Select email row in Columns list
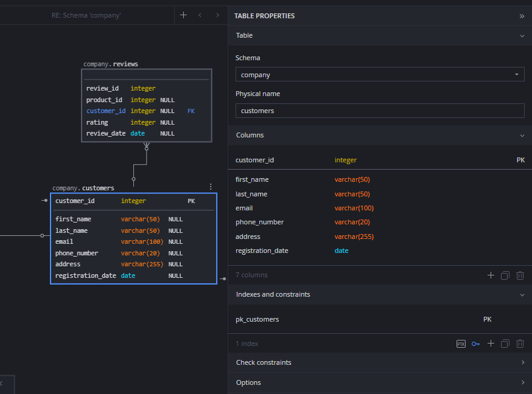 (x=380, y=208)
